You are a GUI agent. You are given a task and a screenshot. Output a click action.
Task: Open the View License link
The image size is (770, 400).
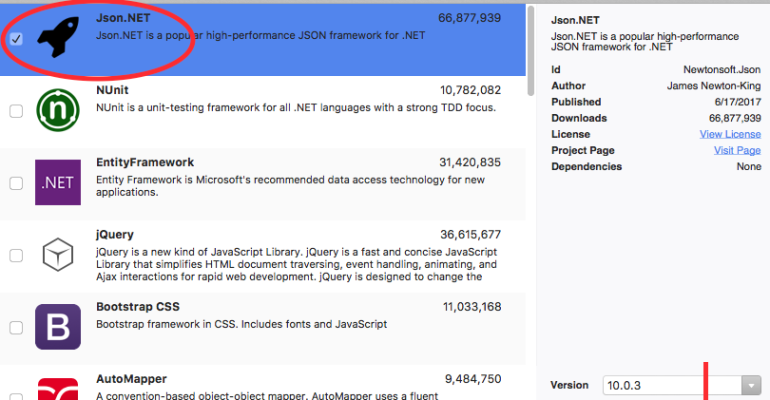[730, 134]
